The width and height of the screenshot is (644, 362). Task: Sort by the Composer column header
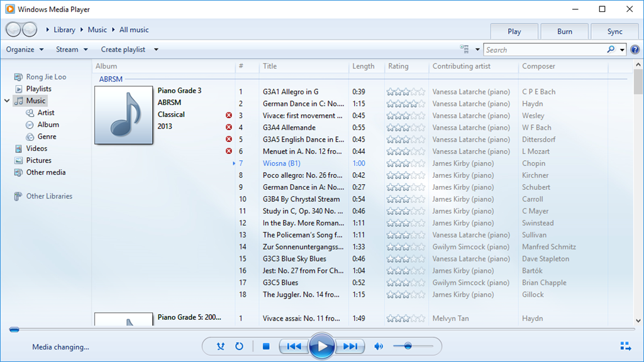coord(563,66)
